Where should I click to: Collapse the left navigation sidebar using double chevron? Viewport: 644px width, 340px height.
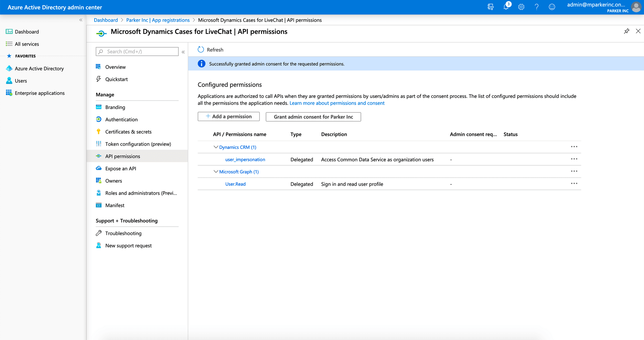pos(81,20)
